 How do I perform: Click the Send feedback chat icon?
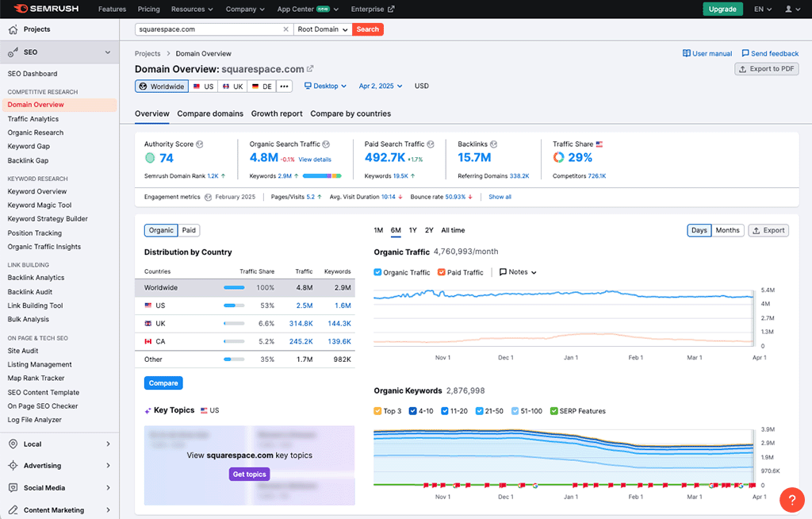[745, 53]
